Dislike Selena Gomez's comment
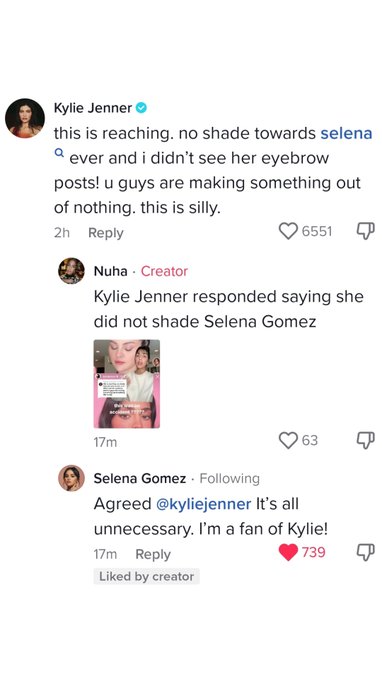The width and height of the screenshot is (382, 680). pyautogui.click(x=365, y=552)
